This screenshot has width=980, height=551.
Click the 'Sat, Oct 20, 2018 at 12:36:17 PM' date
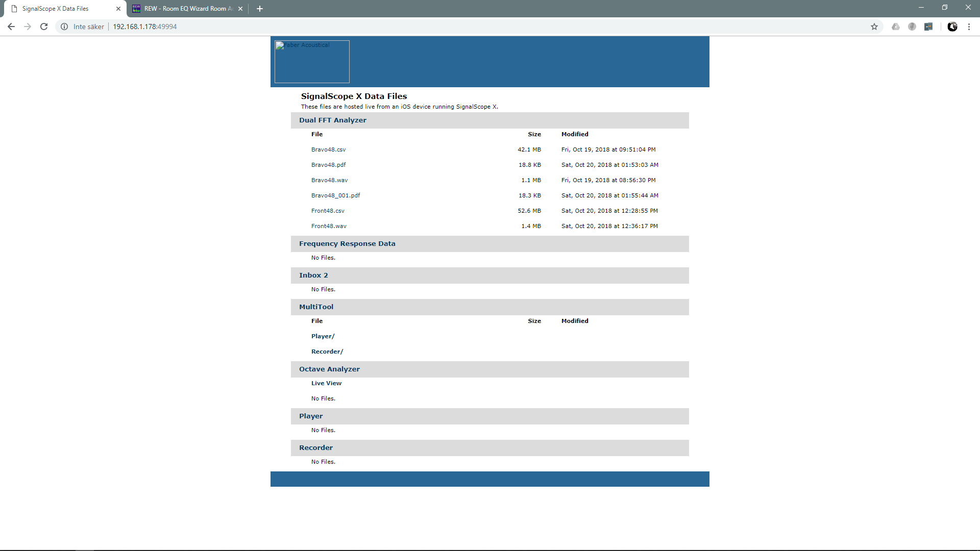pyautogui.click(x=609, y=226)
